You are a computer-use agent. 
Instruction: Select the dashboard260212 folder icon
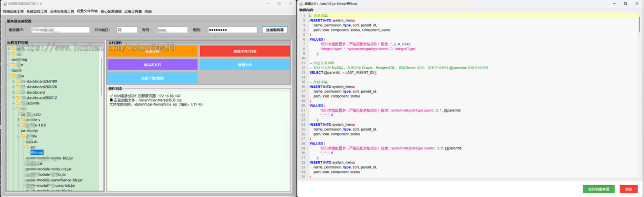pyautogui.click(x=18, y=97)
